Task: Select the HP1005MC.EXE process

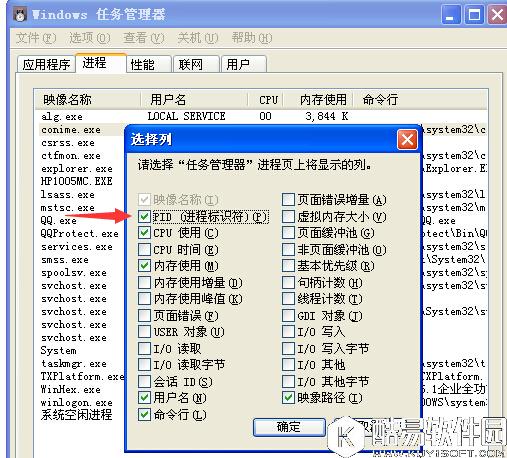Action: [x=77, y=181]
